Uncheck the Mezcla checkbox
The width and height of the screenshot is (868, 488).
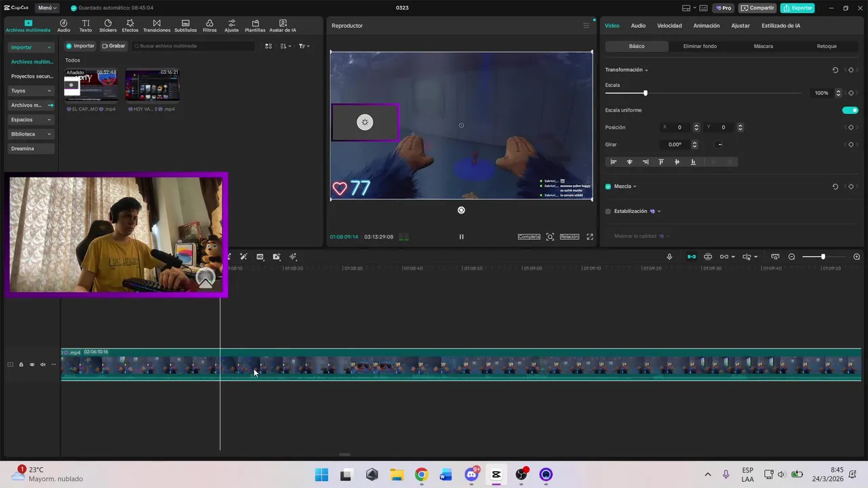[608, 186]
